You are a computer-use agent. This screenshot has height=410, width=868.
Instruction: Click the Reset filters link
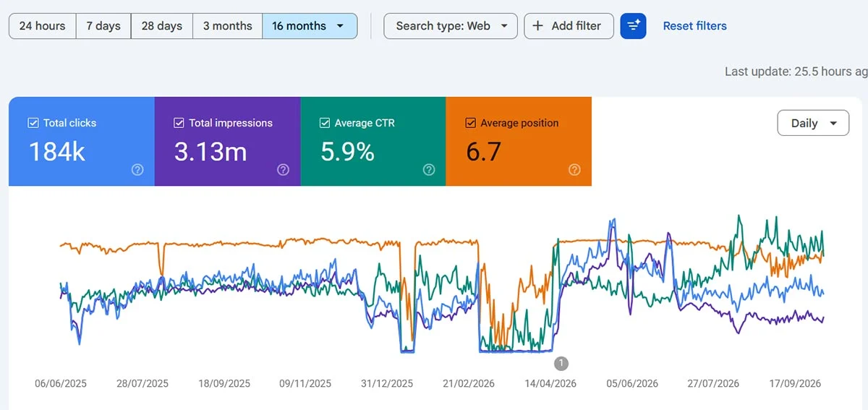[x=695, y=26]
